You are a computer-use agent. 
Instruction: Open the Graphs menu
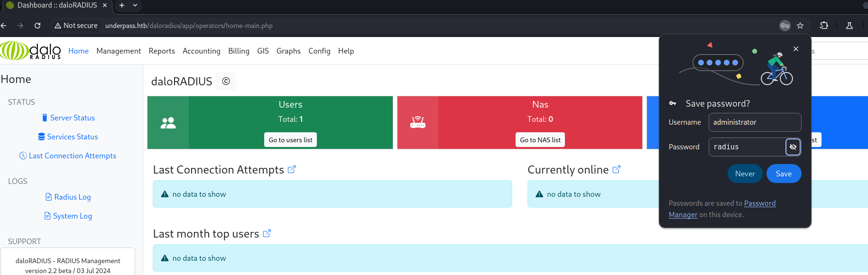click(x=288, y=51)
